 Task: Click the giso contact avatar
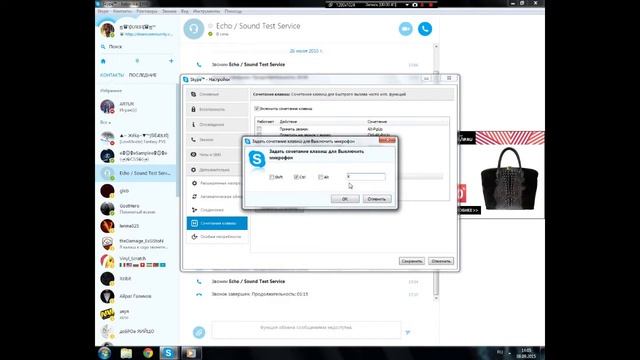click(x=107, y=191)
